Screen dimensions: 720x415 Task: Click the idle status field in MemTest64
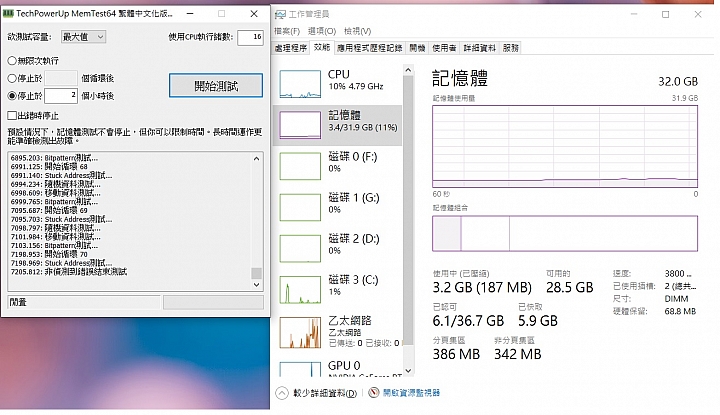click(x=84, y=302)
